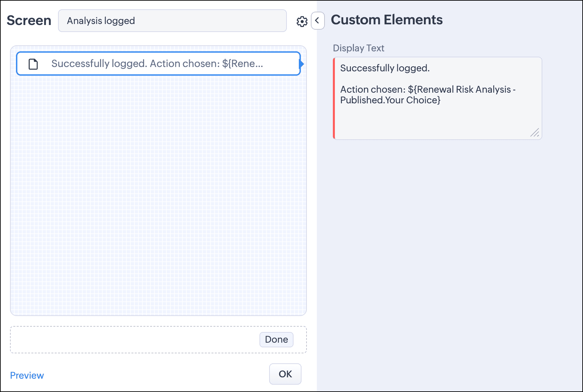Select the Successfully logged display text element
The image size is (583, 392).
[158, 64]
